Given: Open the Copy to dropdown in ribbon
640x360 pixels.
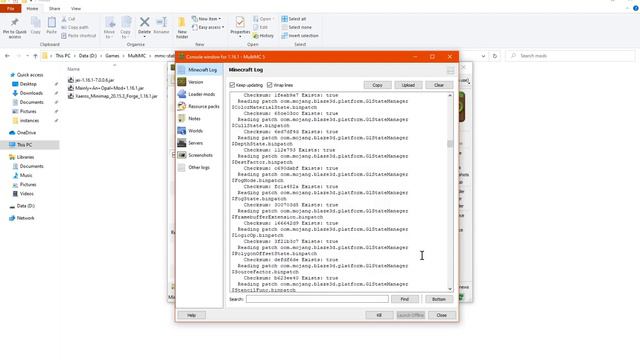Looking at the screenshot, I should click(126, 28).
